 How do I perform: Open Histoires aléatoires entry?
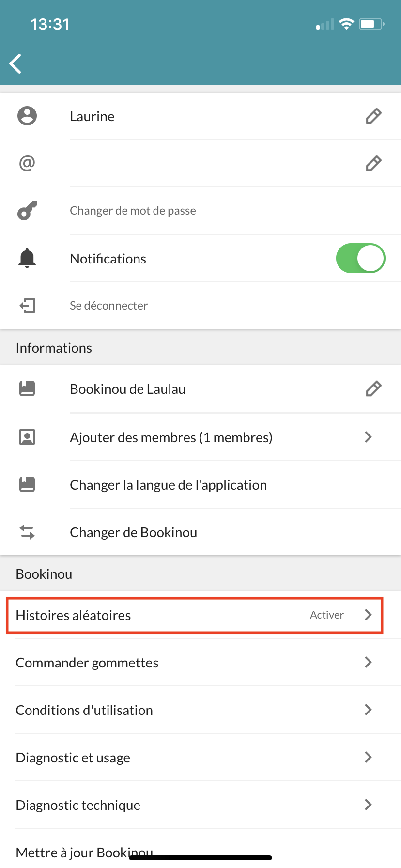[x=195, y=615]
